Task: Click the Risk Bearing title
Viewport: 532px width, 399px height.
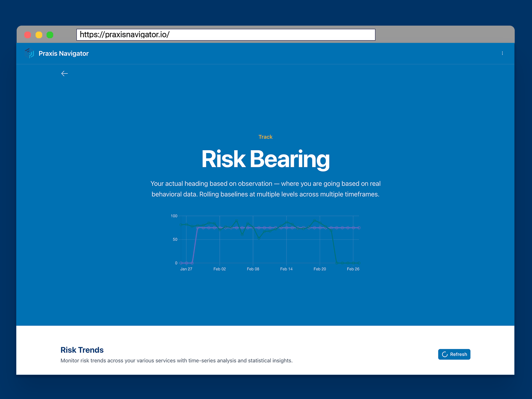Action: [x=265, y=159]
